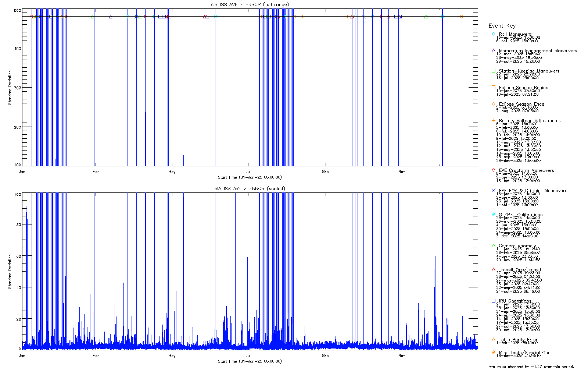Click the Eclipse Season Begins orange square icon
This screenshot has width=588, height=368.
[x=493, y=87]
